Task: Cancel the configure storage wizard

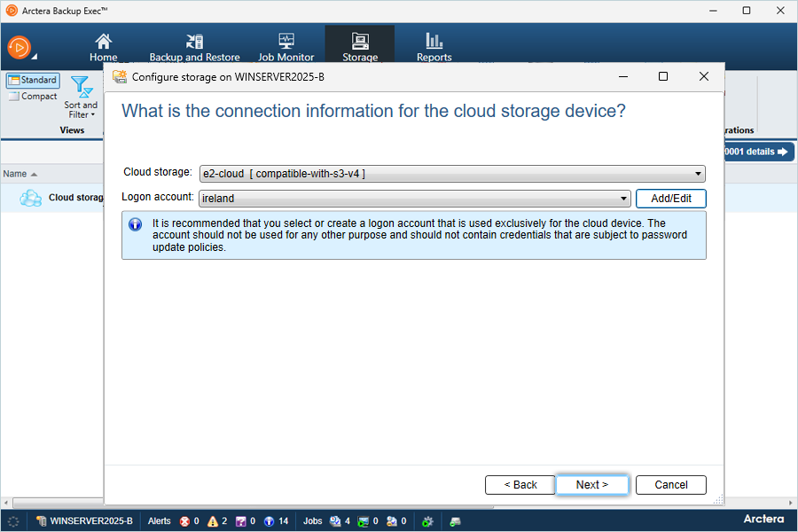Action: pos(671,485)
